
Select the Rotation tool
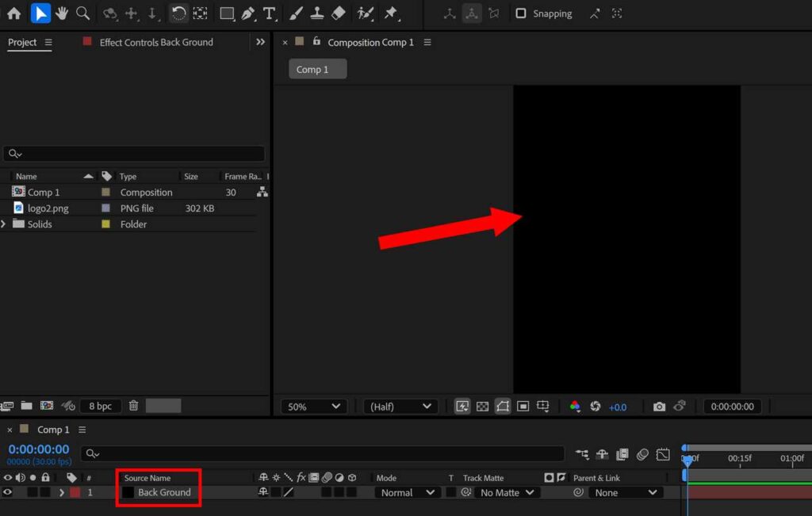178,13
